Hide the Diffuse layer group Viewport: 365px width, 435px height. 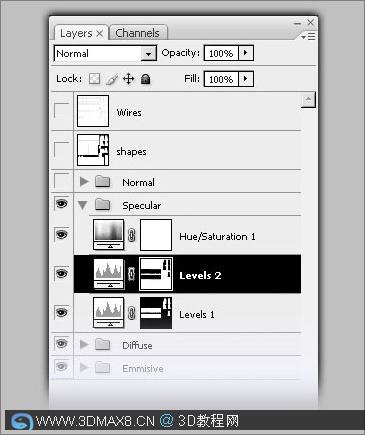[x=62, y=343]
